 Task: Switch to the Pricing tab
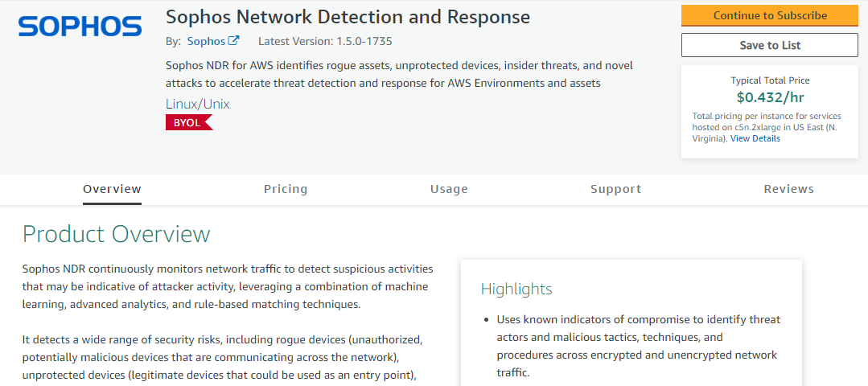click(286, 189)
